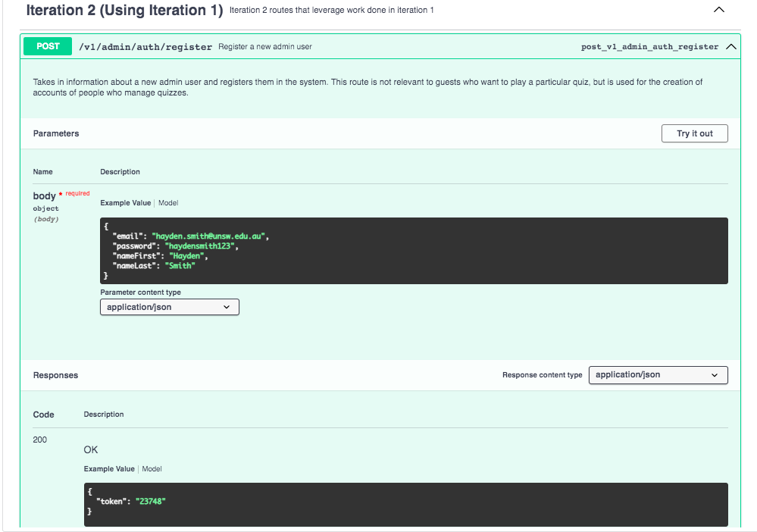The height and width of the screenshot is (532, 757).
Task: Click the Parameters section header
Action: coord(55,133)
